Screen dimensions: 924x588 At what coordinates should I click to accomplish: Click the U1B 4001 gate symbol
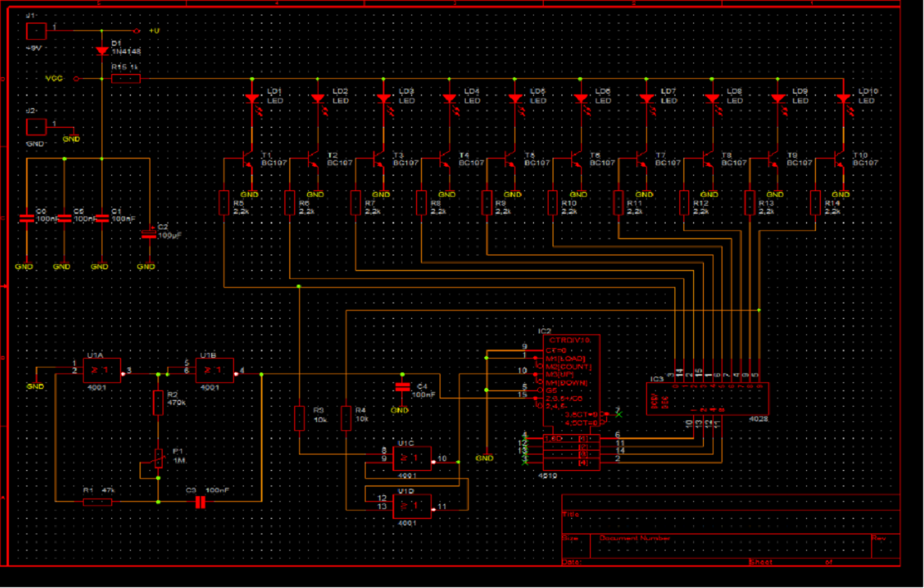215,371
